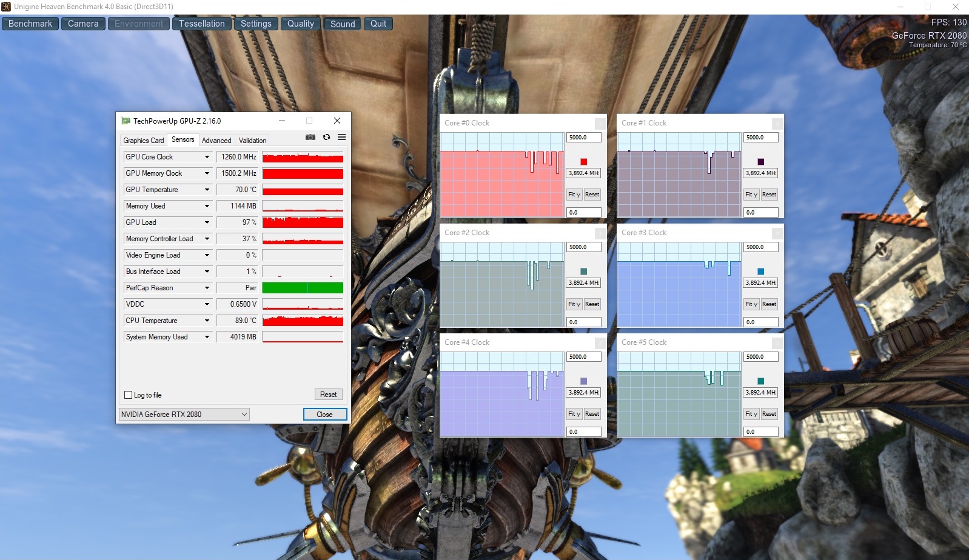Open the NVIDIA GeForce RTX 2080 device selector
Viewport: 969px width, 560px height.
tap(184, 415)
